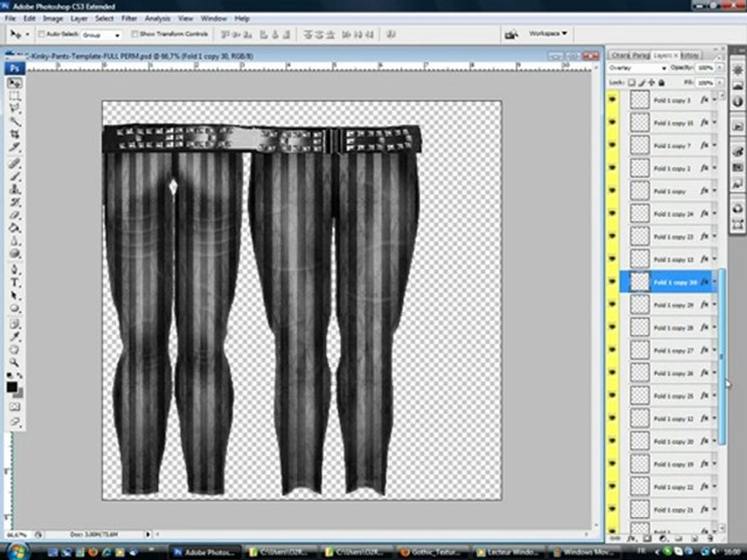Switch to the Layers tab

[x=665, y=55]
